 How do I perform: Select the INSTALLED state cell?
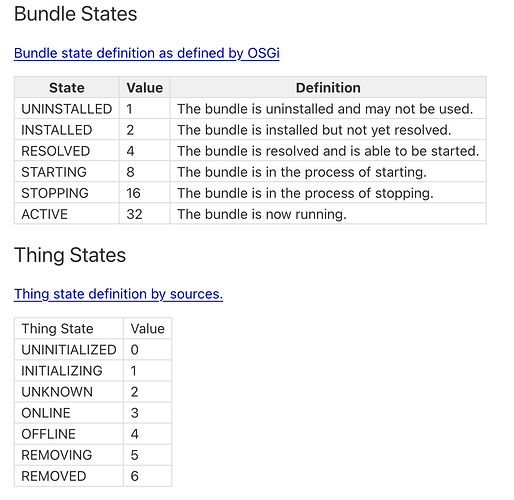coord(67,130)
